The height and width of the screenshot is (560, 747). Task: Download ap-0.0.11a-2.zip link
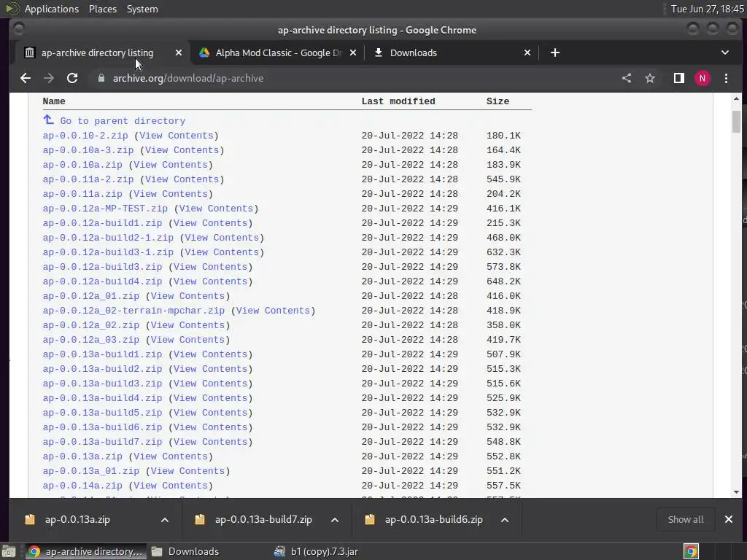click(88, 179)
